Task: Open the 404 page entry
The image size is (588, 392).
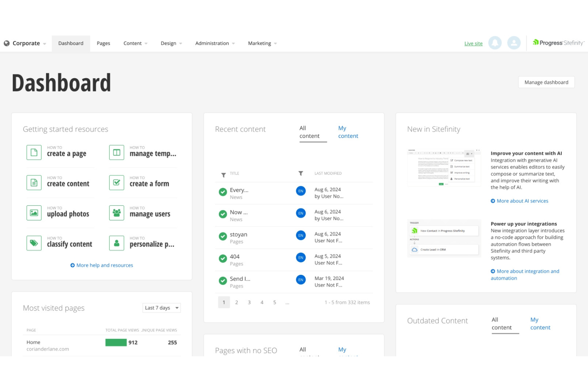Action: (x=235, y=257)
